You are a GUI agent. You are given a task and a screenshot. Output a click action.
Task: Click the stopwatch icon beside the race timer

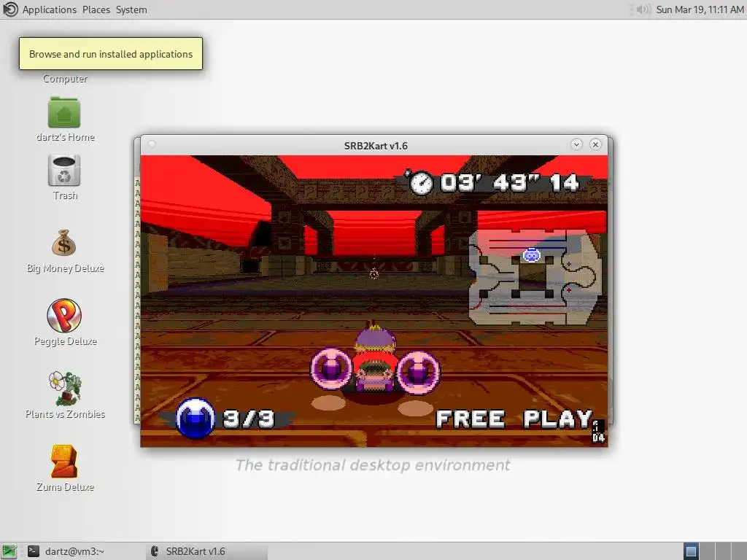[x=421, y=183]
